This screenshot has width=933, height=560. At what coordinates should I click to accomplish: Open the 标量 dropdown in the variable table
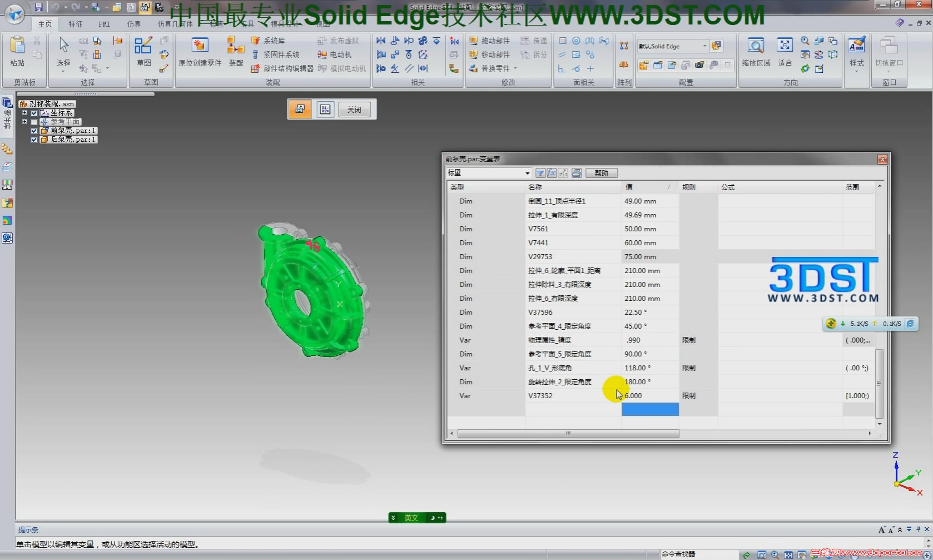point(527,173)
